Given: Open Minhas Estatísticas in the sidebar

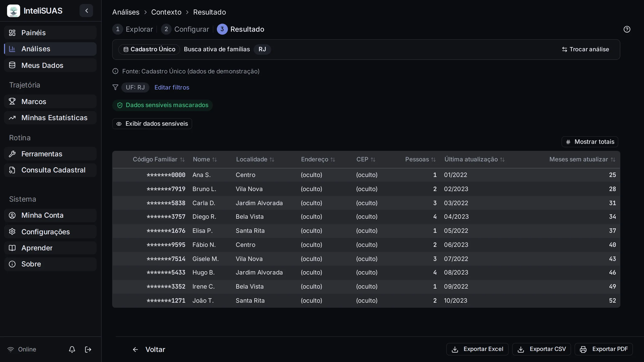Looking at the screenshot, I should click(50, 118).
